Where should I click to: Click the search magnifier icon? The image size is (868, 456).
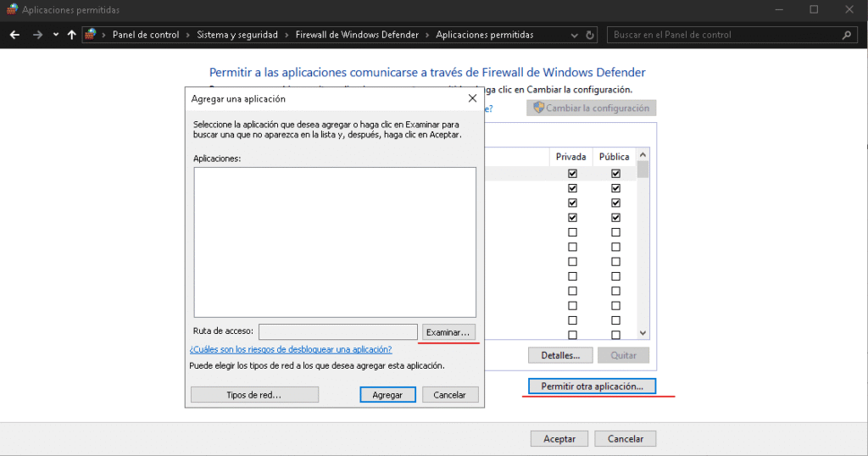click(845, 35)
